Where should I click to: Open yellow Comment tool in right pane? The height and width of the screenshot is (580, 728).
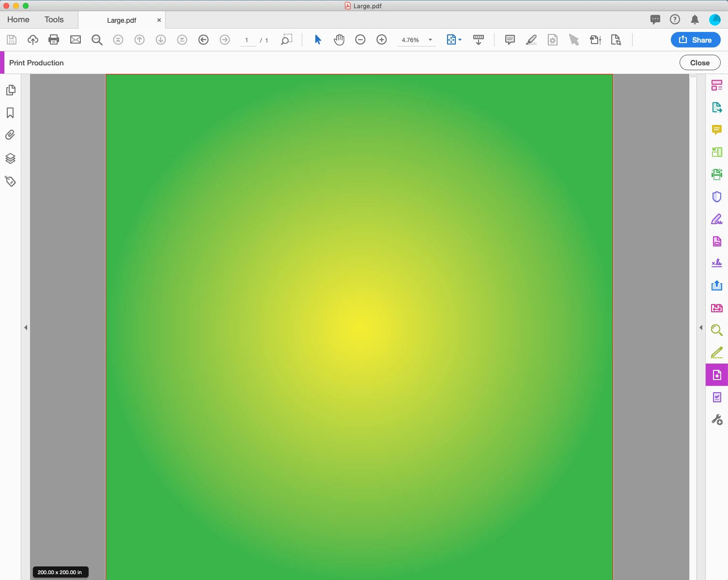point(717,130)
